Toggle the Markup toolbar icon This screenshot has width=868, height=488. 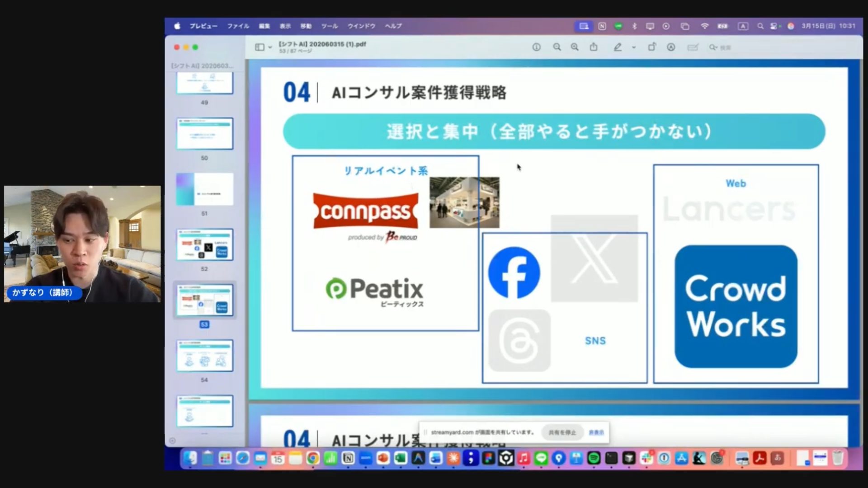click(x=671, y=47)
